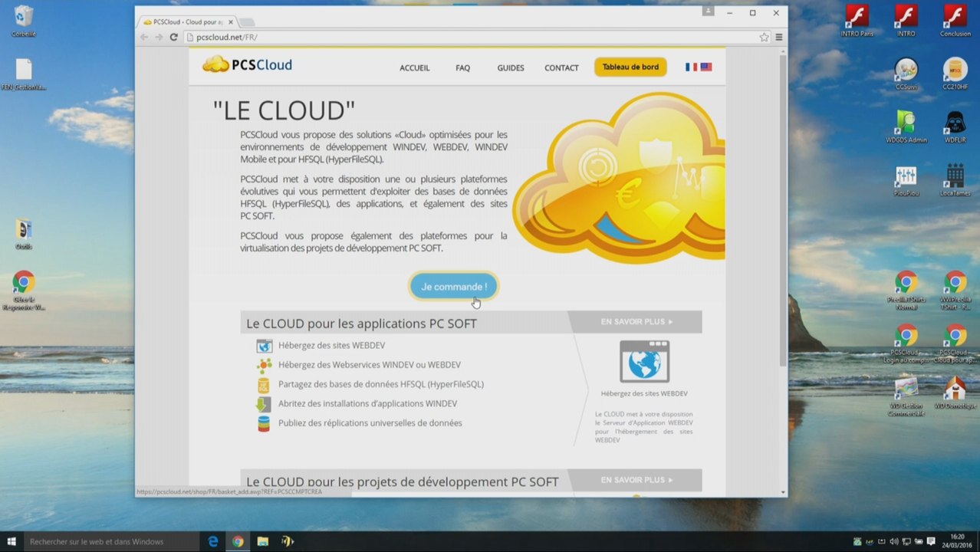
Task: Click the Windows search box on the taskbar
Action: coord(111,541)
